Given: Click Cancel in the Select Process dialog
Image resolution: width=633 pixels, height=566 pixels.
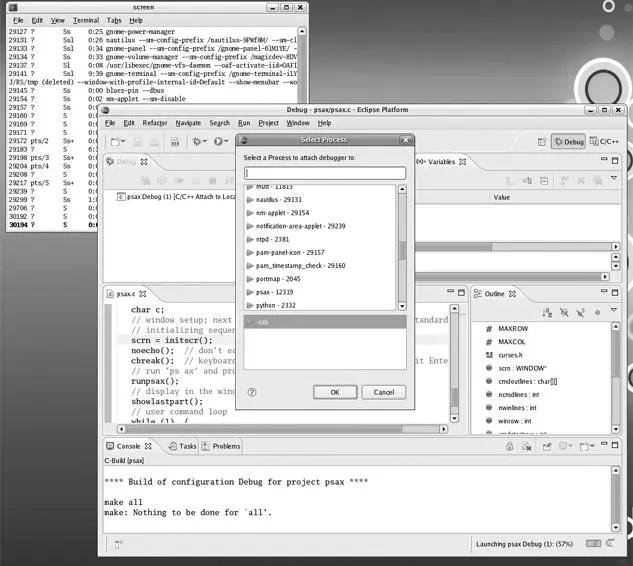Looking at the screenshot, I should click(x=383, y=392).
